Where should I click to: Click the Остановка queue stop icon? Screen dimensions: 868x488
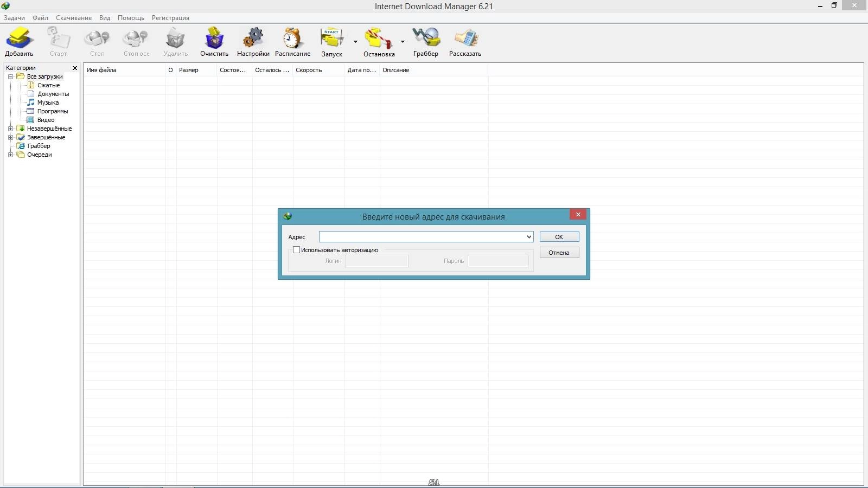click(379, 38)
